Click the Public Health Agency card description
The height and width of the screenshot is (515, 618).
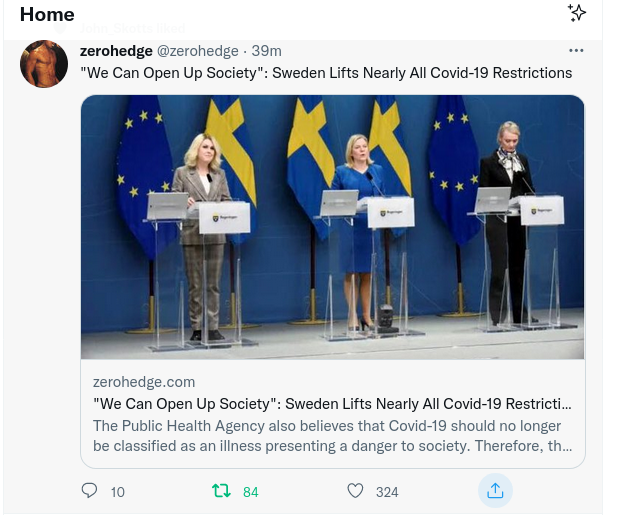click(332, 436)
